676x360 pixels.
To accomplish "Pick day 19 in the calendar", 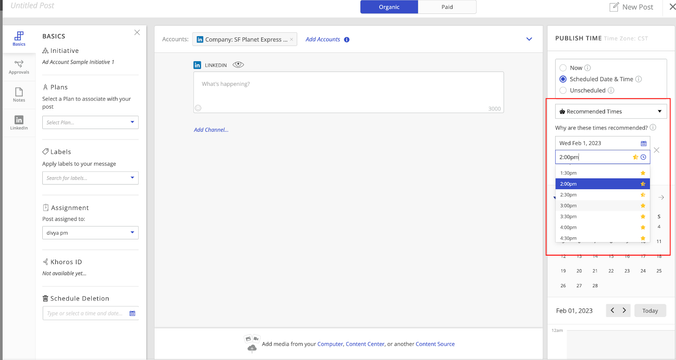I will (x=563, y=271).
